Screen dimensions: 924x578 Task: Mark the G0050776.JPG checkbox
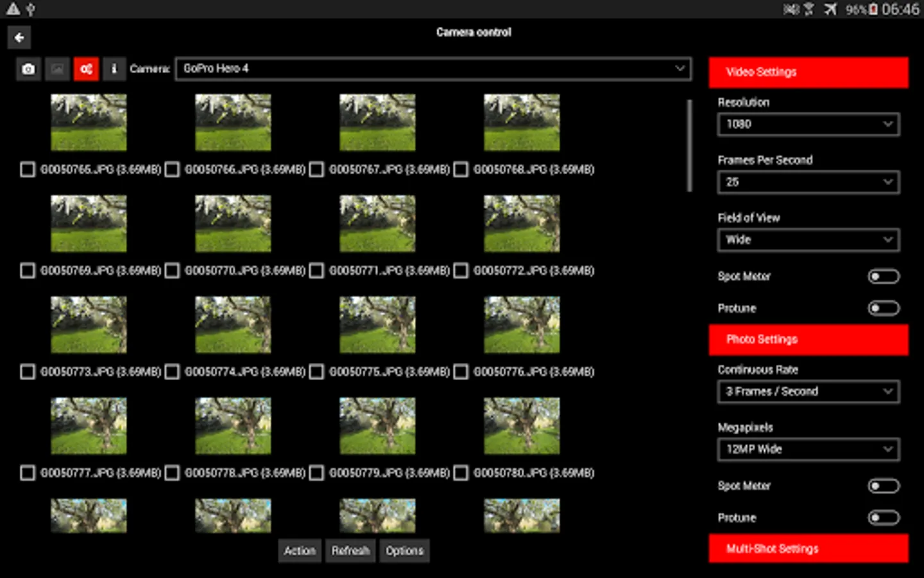coord(461,372)
